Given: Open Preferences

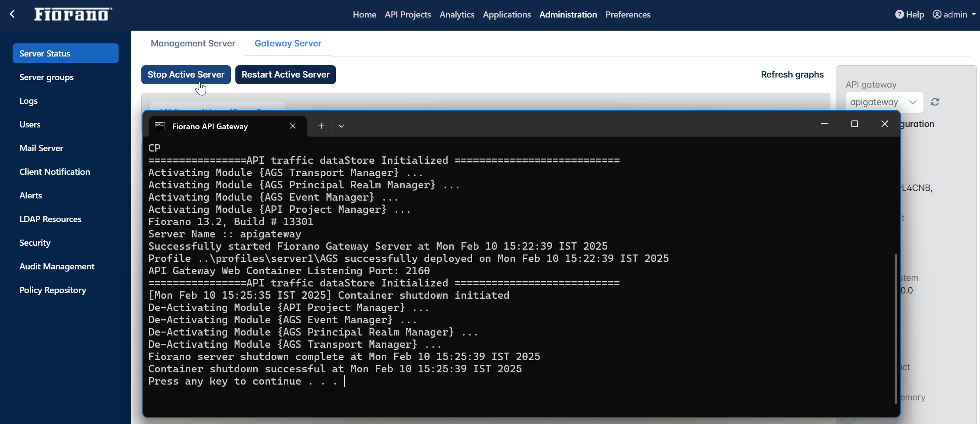Looking at the screenshot, I should point(628,14).
